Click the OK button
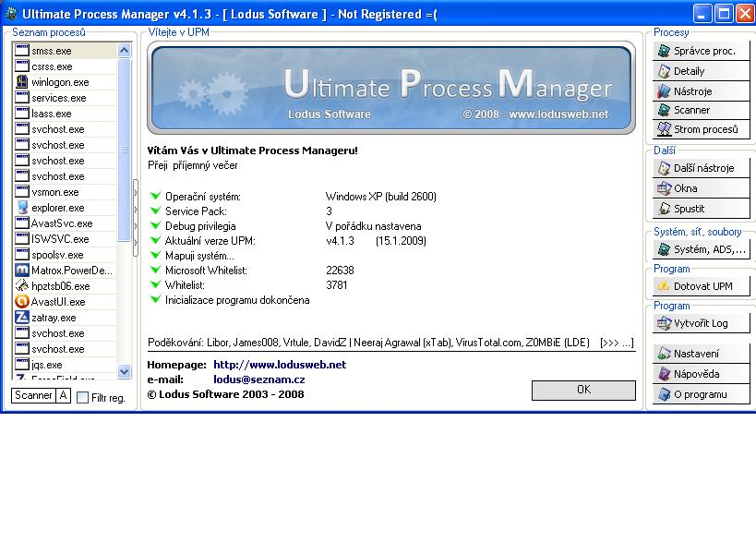Screen dimensions: 756x554 pyautogui.click(x=583, y=390)
